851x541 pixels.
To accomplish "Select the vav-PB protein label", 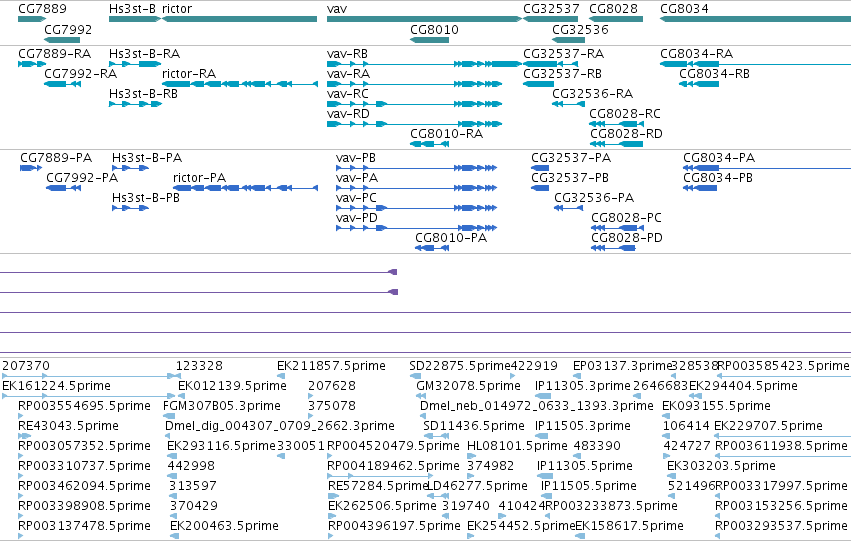I will [355, 158].
